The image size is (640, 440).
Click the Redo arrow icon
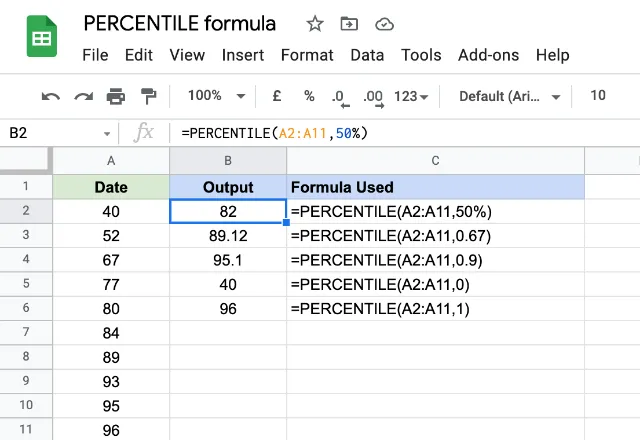tap(83, 97)
